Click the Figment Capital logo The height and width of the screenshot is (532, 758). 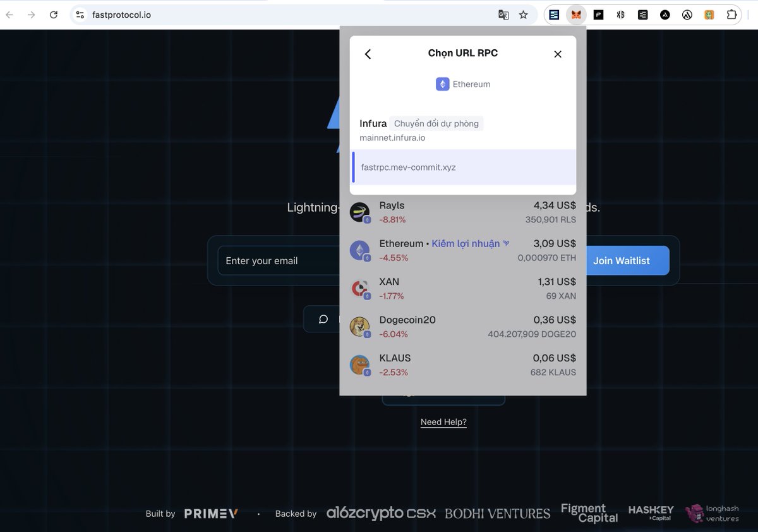589,513
